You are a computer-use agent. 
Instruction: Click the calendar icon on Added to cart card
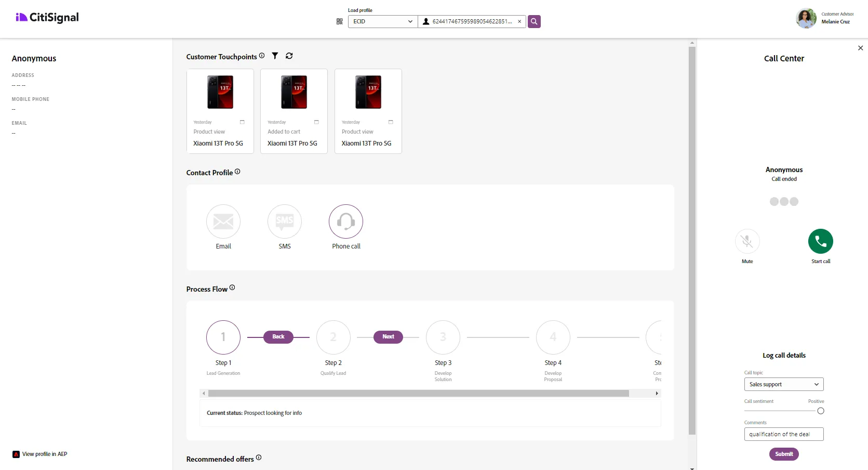click(316, 122)
